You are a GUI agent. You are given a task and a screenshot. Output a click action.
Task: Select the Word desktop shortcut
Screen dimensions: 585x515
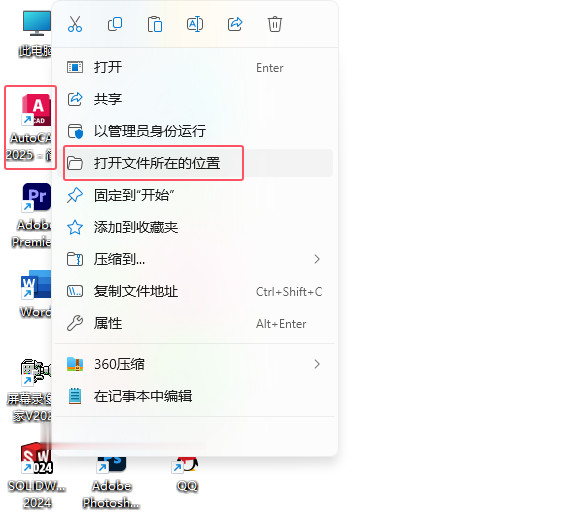35,294
